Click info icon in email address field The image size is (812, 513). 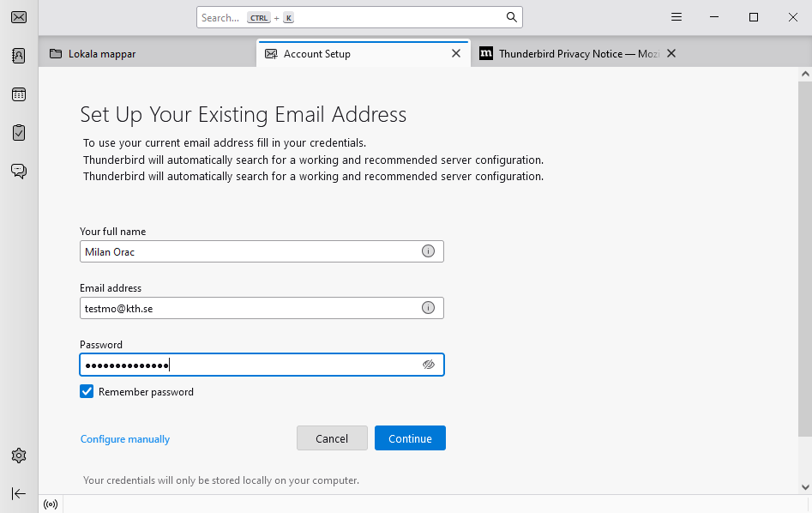point(428,308)
